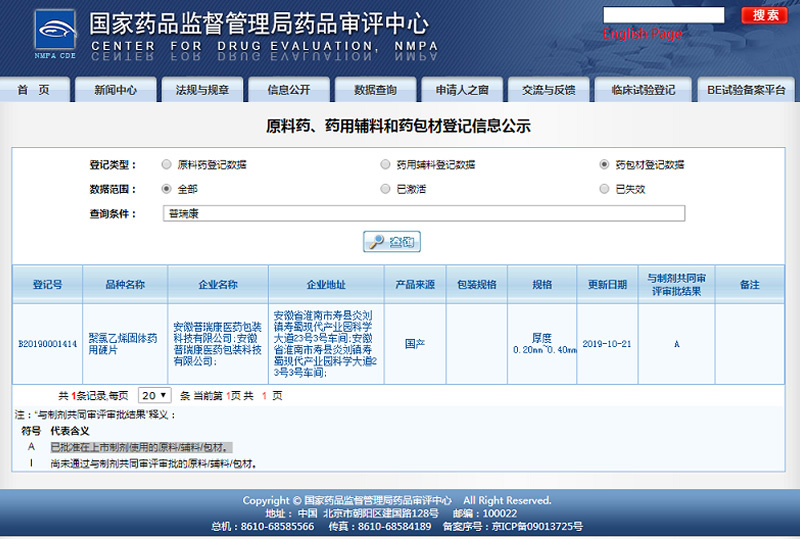Click the 安徽省淮南市寿县 address cell

(x=326, y=344)
